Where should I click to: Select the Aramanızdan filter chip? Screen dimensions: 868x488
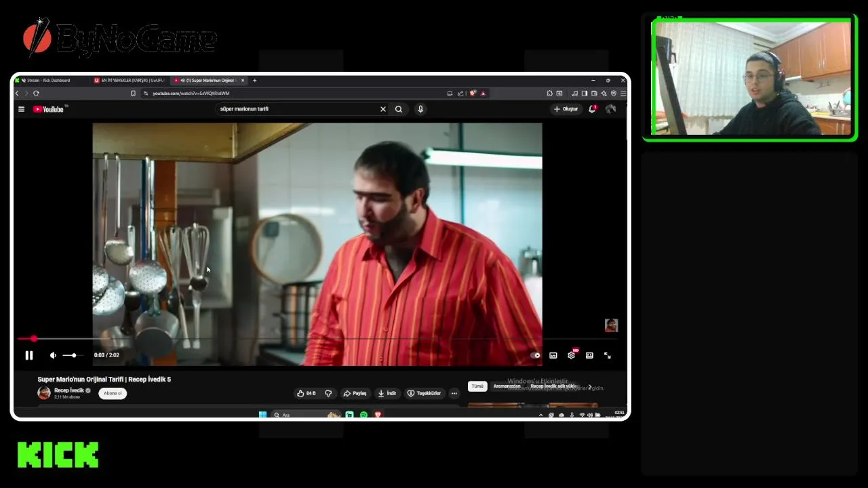507,386
